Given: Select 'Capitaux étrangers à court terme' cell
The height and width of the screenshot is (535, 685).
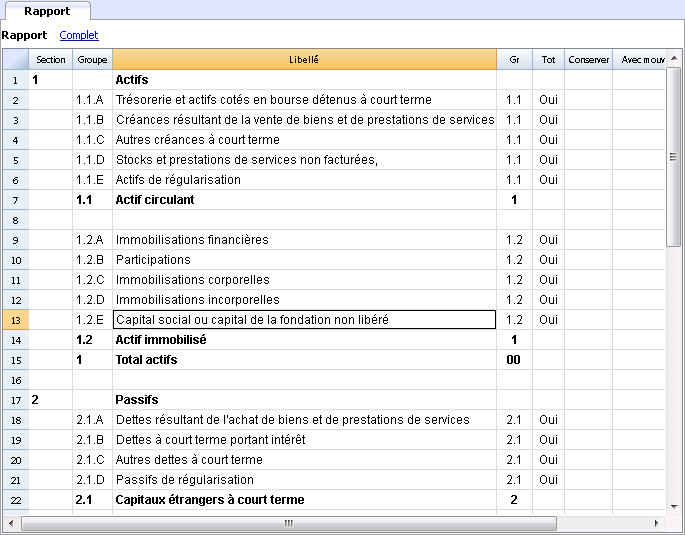Looking at the screenshot, I should pyautogui.click(x=304, y=500).
